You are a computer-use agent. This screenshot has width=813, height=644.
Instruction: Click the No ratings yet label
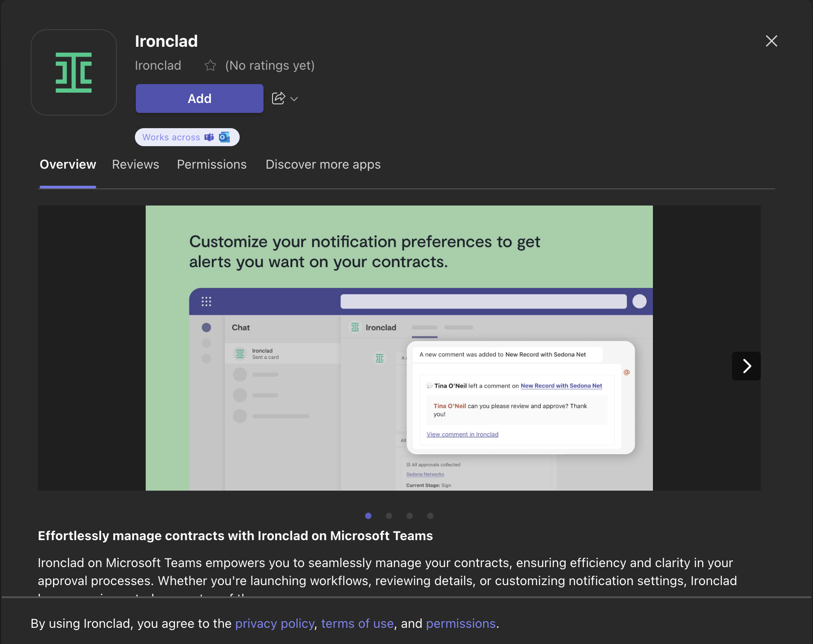(x=269, y=65)
